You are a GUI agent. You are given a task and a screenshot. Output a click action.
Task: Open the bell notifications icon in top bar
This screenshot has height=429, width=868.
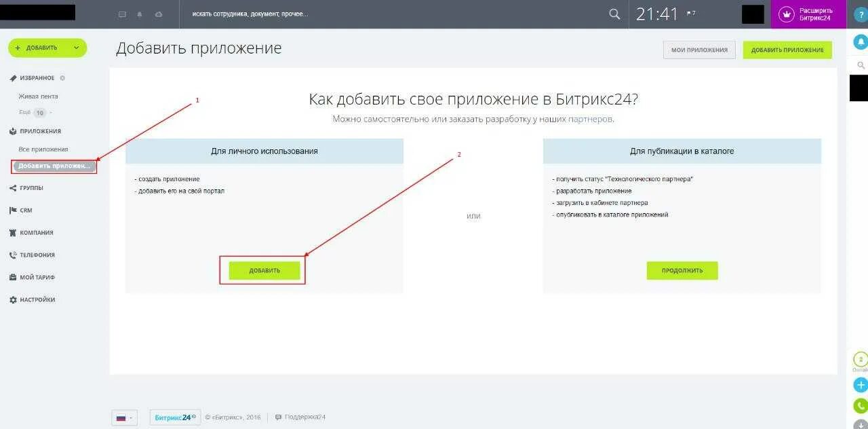click(x=140, y=14)
